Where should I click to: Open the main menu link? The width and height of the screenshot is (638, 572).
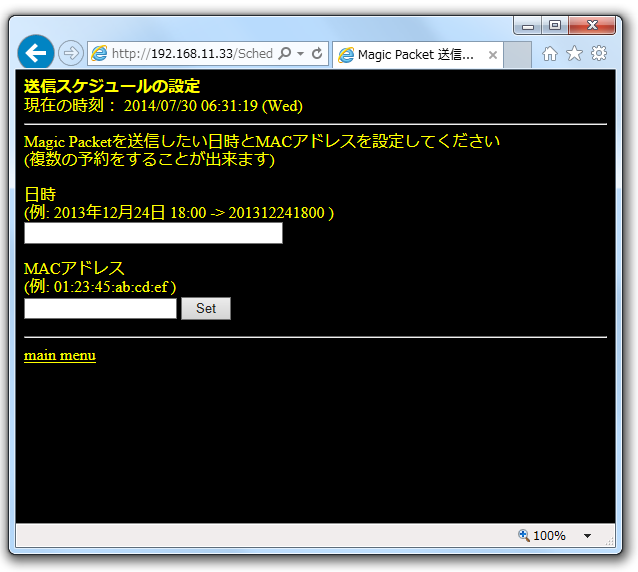(60, 355)
